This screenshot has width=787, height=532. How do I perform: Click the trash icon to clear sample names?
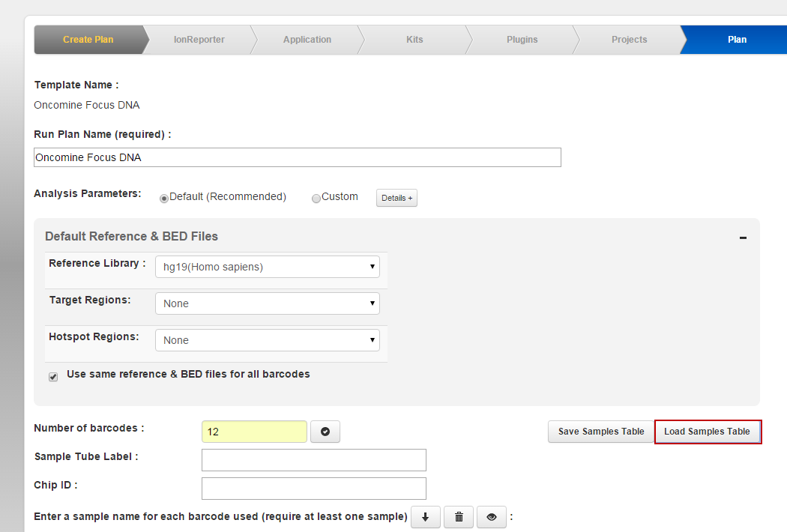coord(459,517)
